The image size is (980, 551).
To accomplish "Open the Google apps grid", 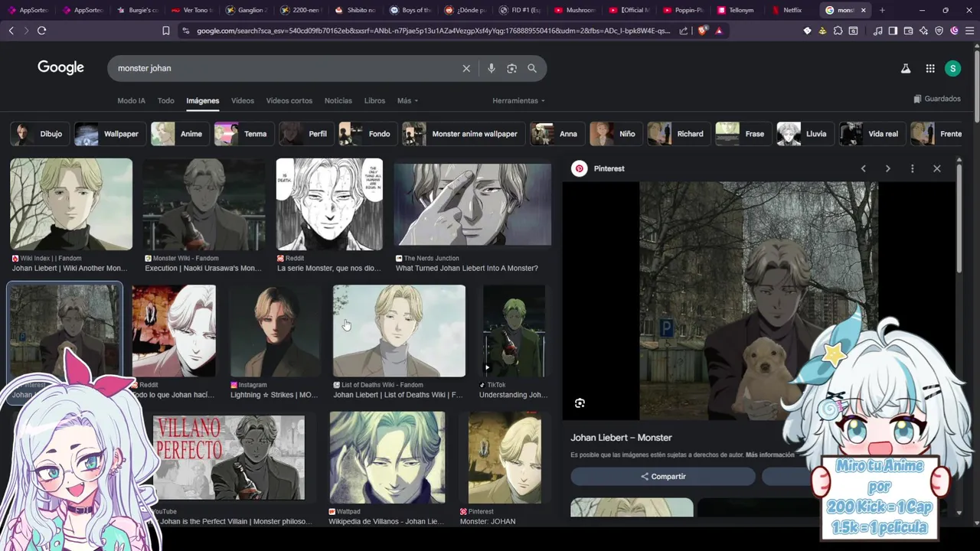I will pos(930,68).
